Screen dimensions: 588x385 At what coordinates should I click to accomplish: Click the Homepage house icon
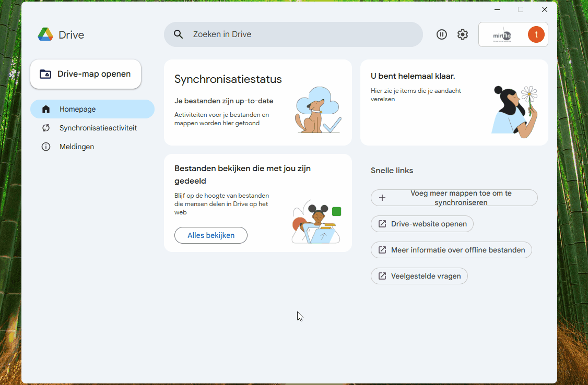[46, 109]
